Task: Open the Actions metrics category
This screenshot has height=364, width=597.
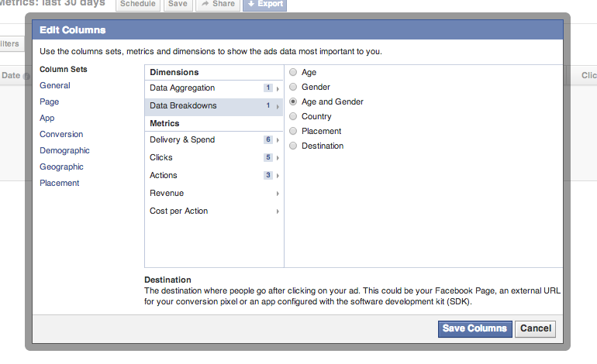Action: pos(214,175)
